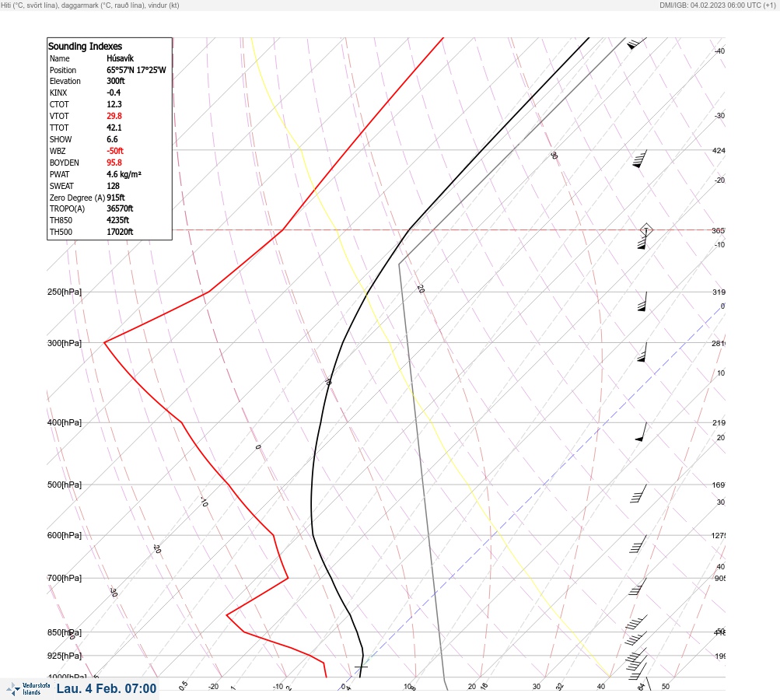Click the '925[hPa]' pressure label
This screenshot has width=780, height=700.
pos(65,656)
